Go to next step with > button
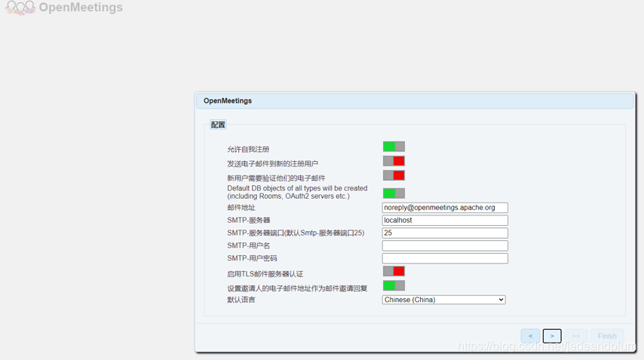 (552, 336)
